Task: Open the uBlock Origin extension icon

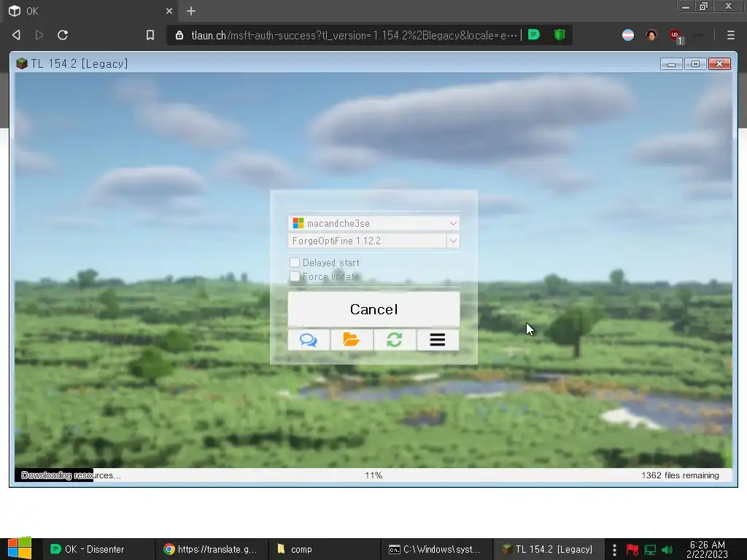Action: [675, 35]
